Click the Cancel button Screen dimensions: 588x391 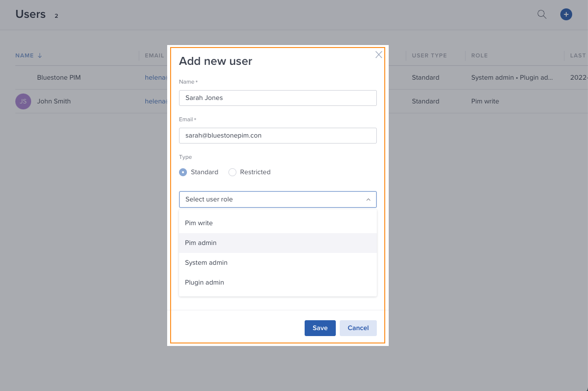coord(358,328)
